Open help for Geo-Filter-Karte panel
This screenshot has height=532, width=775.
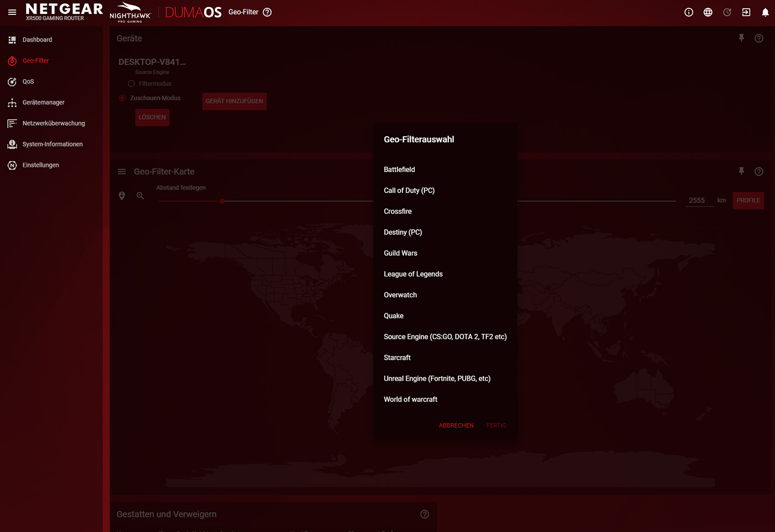click(759, 172)
